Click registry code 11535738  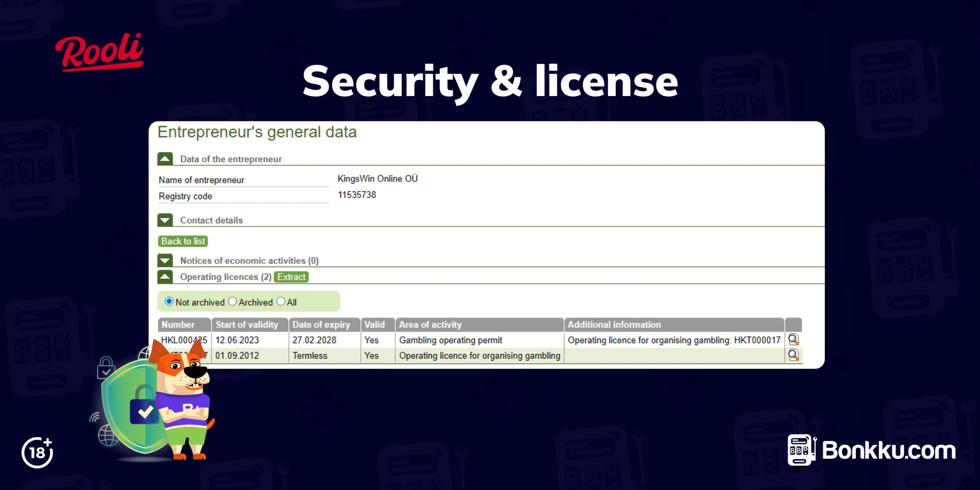coord(357,195)
